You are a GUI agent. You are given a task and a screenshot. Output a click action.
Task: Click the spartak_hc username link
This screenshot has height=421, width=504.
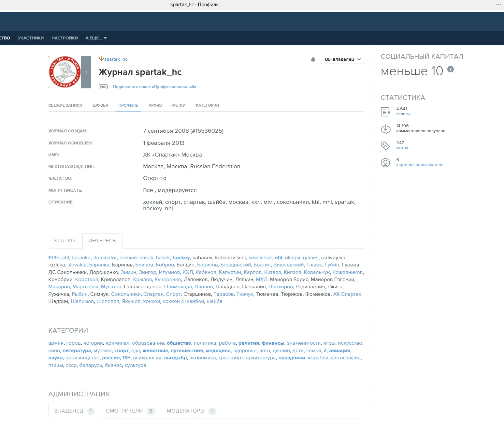click(x=116, y=59)
